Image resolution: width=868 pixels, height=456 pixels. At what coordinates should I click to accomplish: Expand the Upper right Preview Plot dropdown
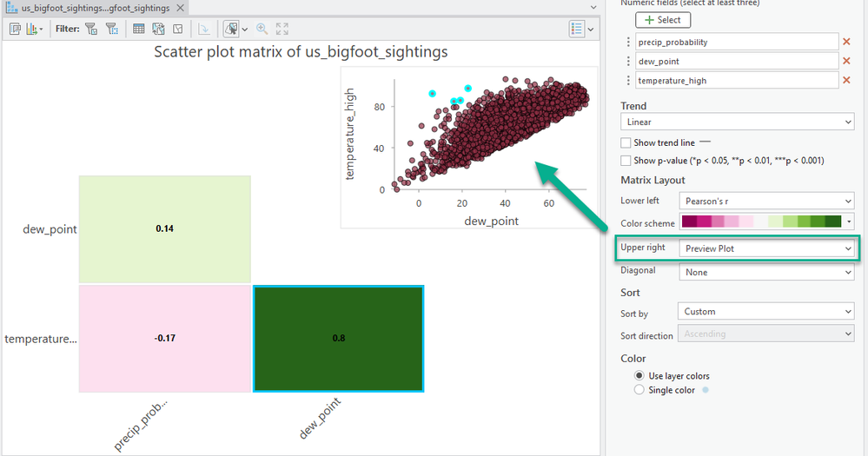coord(765,248)
